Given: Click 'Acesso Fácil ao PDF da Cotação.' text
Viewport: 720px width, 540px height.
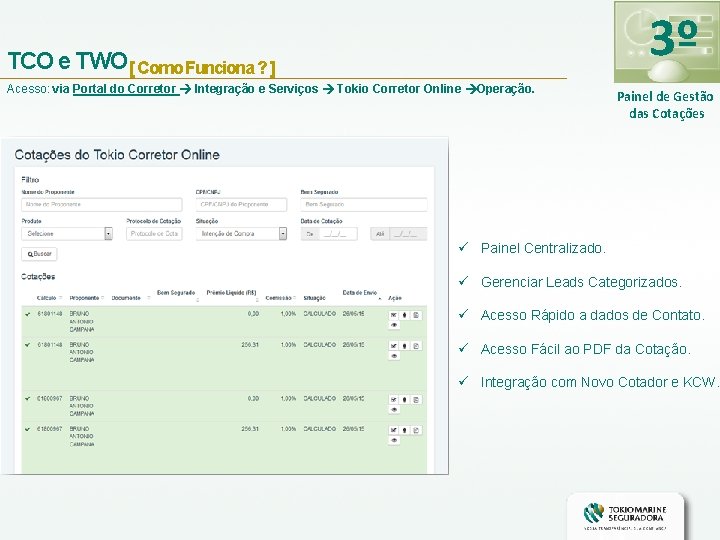Looking at the screenshot, I should coord(585,349).
